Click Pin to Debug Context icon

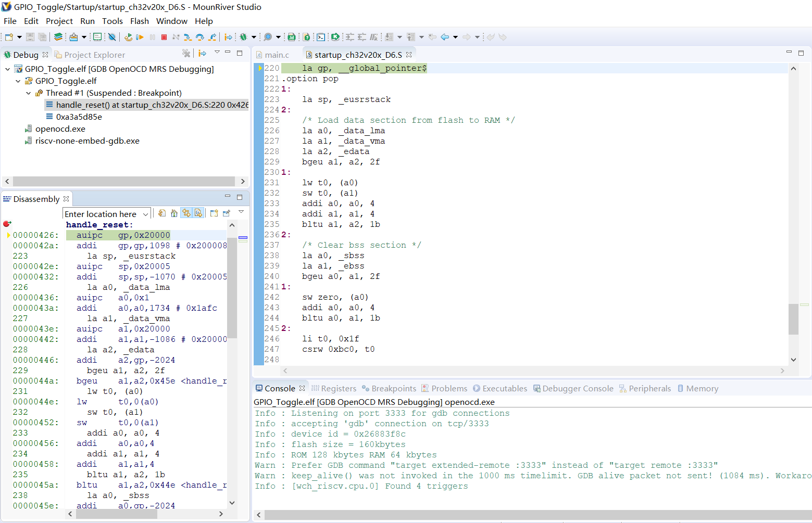226,213
